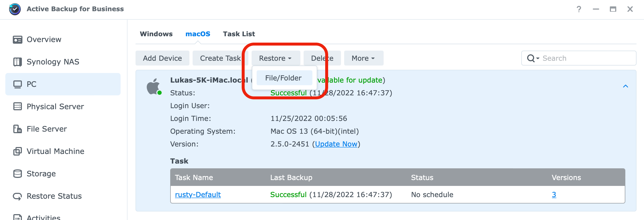Click the Task Name column header
Image resolution: width=644 pixels, height=220 pixels.
[194, 178]
